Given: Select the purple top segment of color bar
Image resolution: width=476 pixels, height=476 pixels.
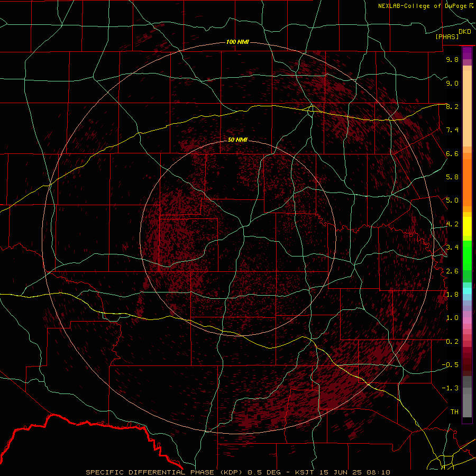Looking at the screenshot, I should click(467, 53).
